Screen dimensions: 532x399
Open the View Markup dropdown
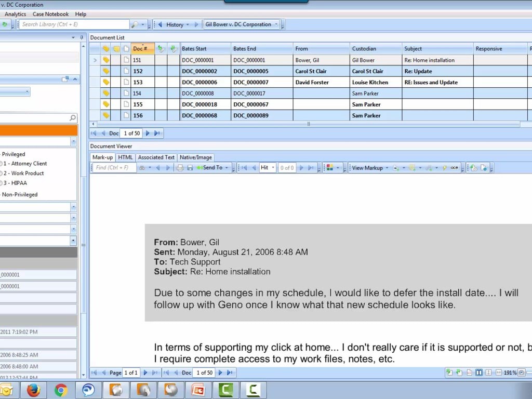pyautogui.click(x=369, y=168)
